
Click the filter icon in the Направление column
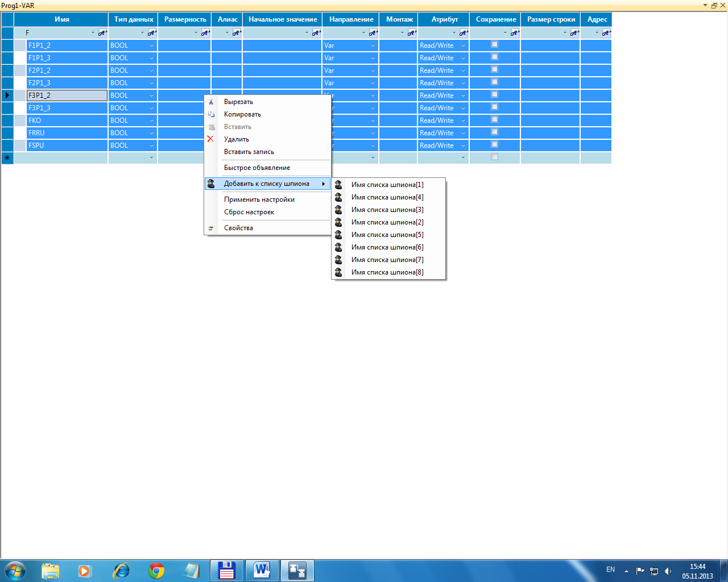[x=373, y=33]
